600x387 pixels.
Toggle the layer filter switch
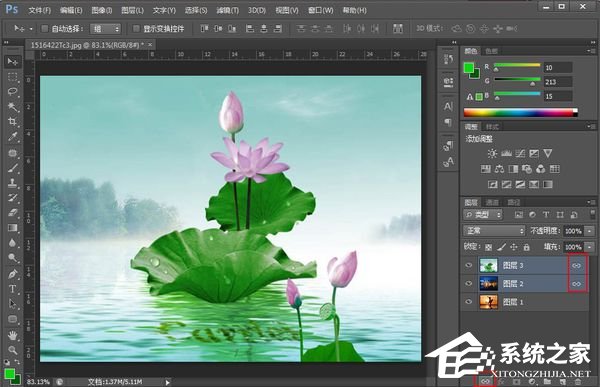592,214
